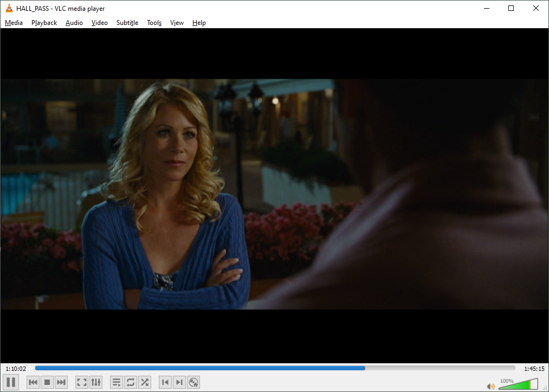The height and width of the screenshot is (392, 549).
Task: Show extended settings and effects
Action: coord(95,382)
